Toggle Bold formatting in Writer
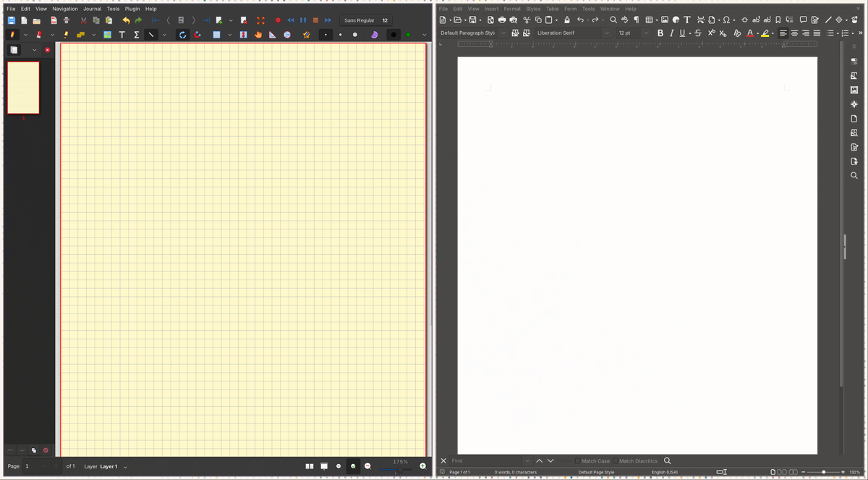The width and height of the screenshot is (868, 480). pyautogui.click(x=660, y=33)
